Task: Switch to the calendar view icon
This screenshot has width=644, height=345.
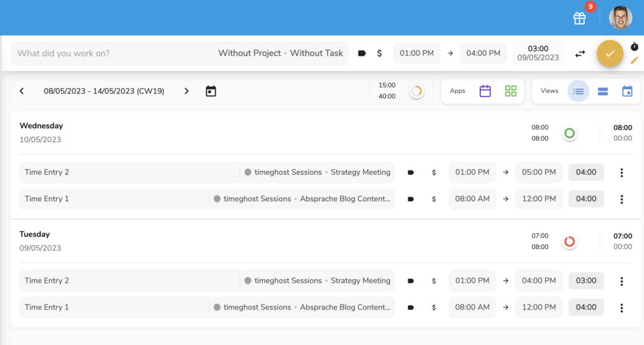Action: [x=627, y=91]
